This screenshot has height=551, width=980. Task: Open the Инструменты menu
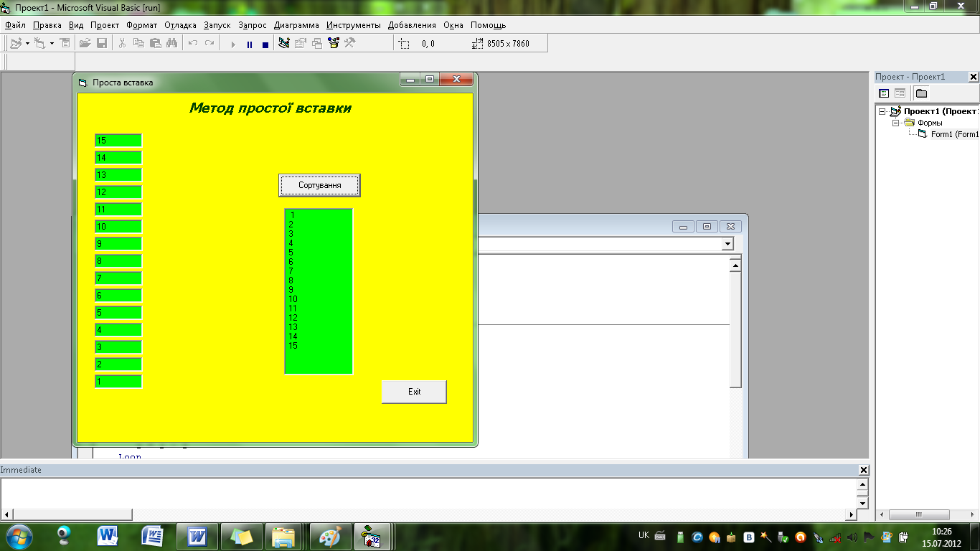[354, 25]
